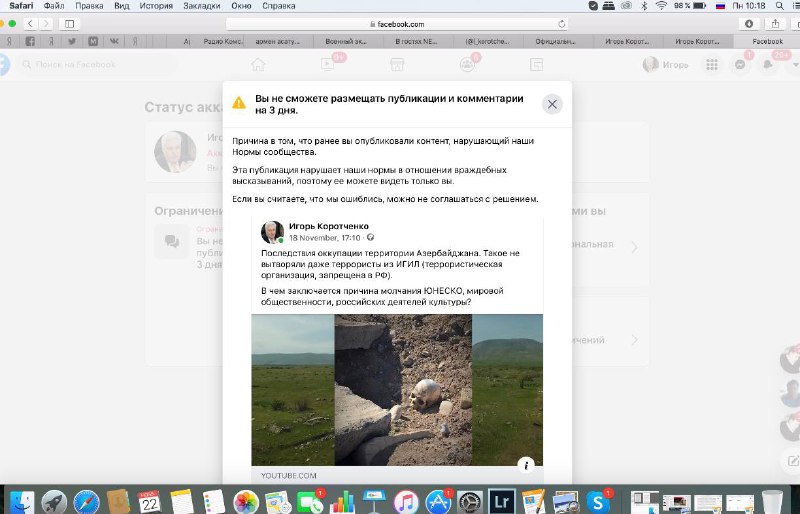Click the Bluetooth status icon
The width and height of the screenshot is (800, 514).
pyautogui.click(x=644, y=6)
